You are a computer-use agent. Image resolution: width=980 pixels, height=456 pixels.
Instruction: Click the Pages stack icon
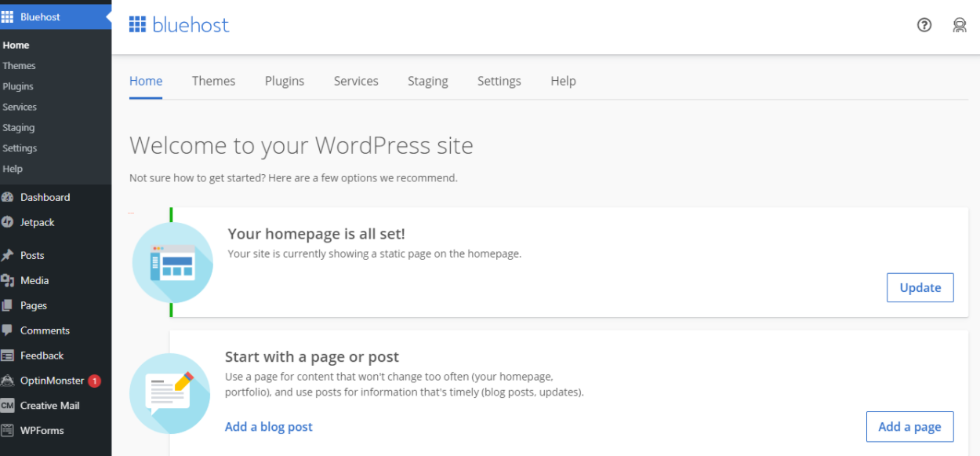7,305
